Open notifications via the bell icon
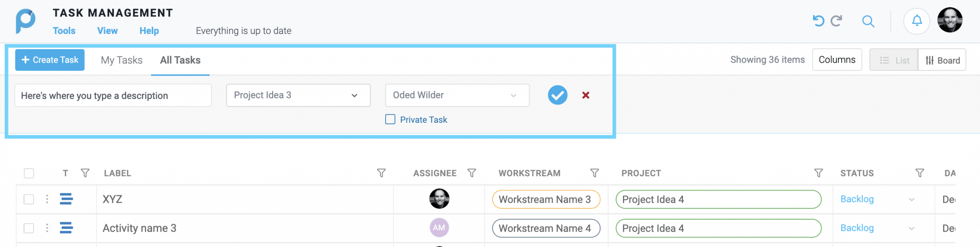This screenshot has width=980, height=247. (916, 21)
